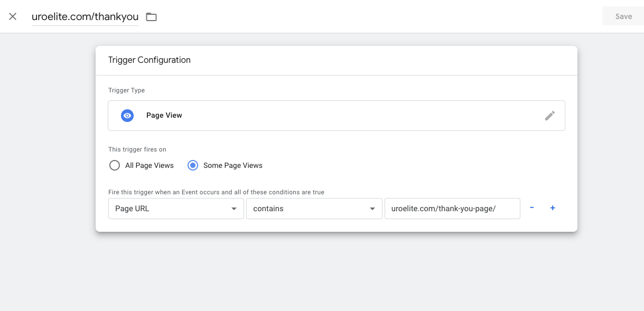Image resolution: width=644 pixels, height=311 pixels.
Task: Click the Page View trigger type name
Action: 164,116
